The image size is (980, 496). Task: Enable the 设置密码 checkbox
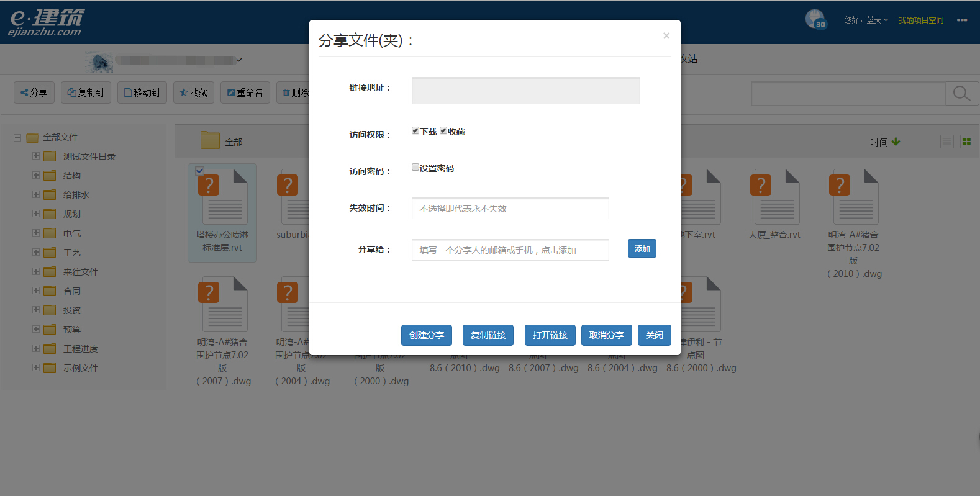[x=415, y=167]
